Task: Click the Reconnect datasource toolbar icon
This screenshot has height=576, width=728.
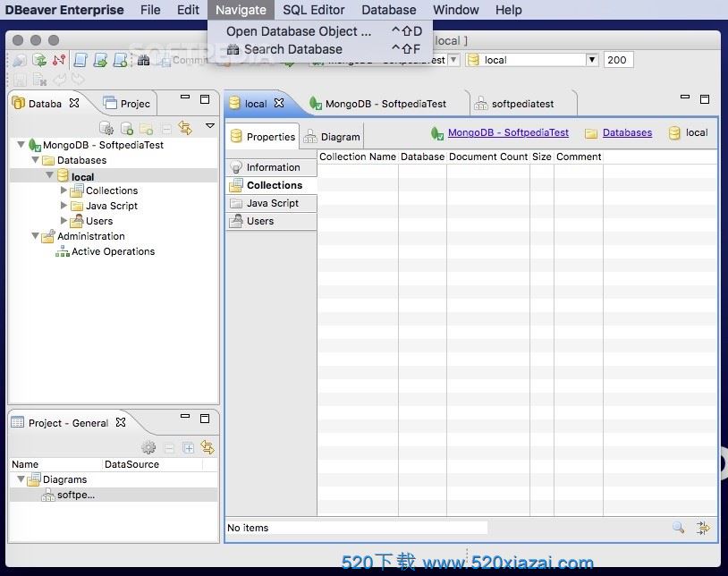Action: click(x=39, y=60)
